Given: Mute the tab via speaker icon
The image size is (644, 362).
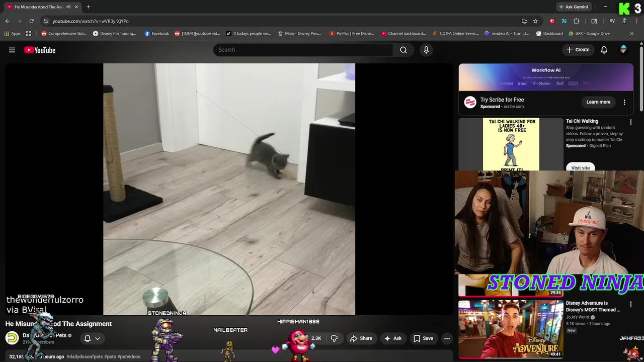Looking at the screenshot, I should pos(68,7).
